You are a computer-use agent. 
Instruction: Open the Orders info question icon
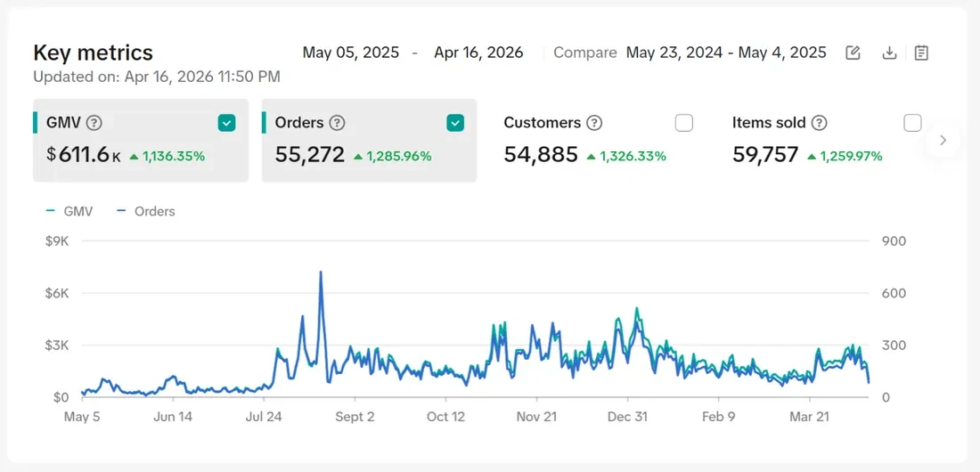(337, 123)
